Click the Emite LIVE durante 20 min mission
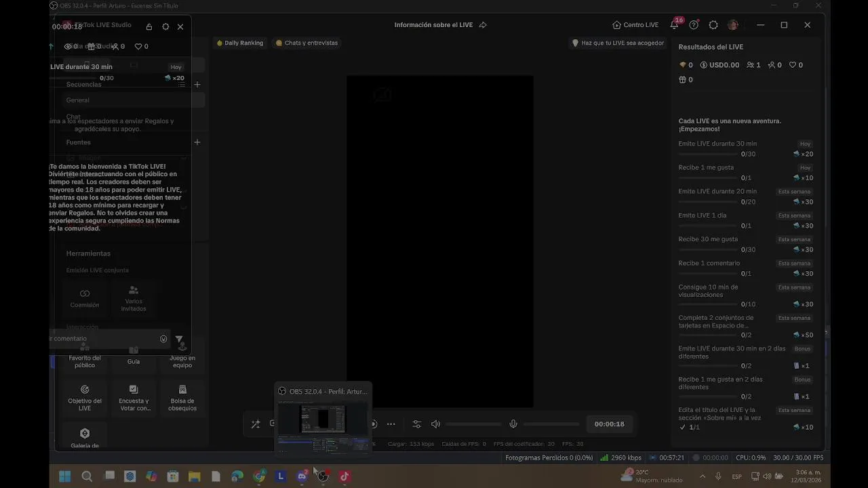 (x=745, y=197)
